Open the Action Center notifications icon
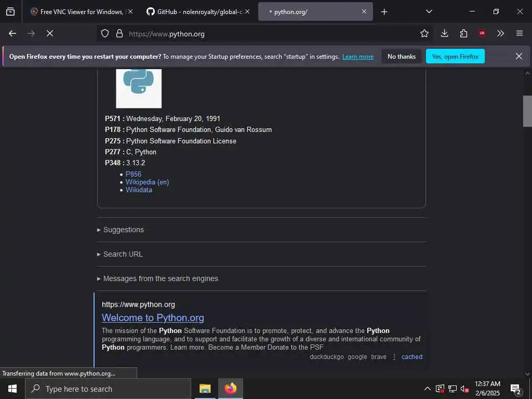Image resolution: width=532 pixels, height=399 pixels. pyautogui.click(x=515, y=389)
